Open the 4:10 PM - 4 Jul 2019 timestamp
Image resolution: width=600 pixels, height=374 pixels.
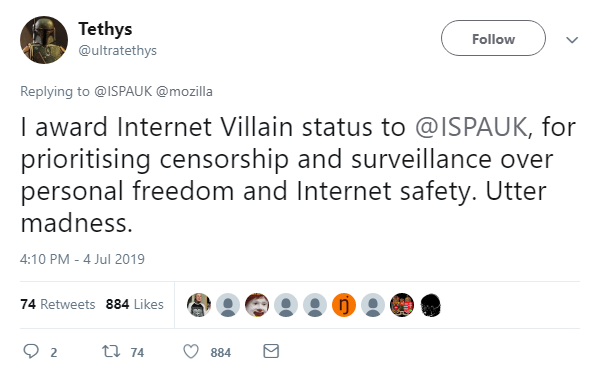click(82, 259)
